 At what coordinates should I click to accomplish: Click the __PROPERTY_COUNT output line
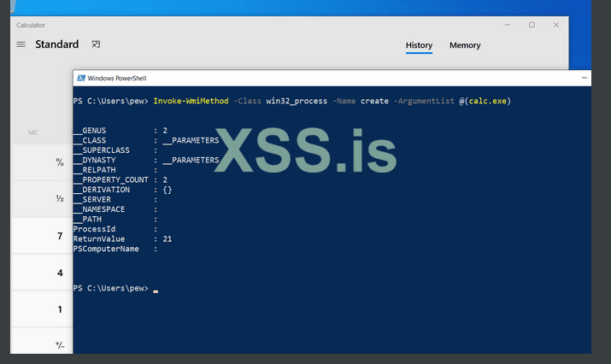coord(120,180)
